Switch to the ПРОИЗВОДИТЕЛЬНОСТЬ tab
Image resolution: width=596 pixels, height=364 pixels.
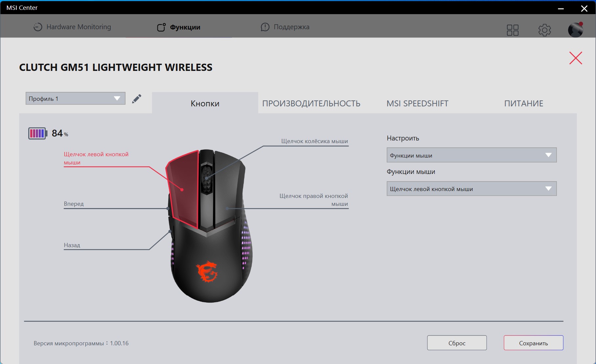pyautogui.click(x=311, y=103)
